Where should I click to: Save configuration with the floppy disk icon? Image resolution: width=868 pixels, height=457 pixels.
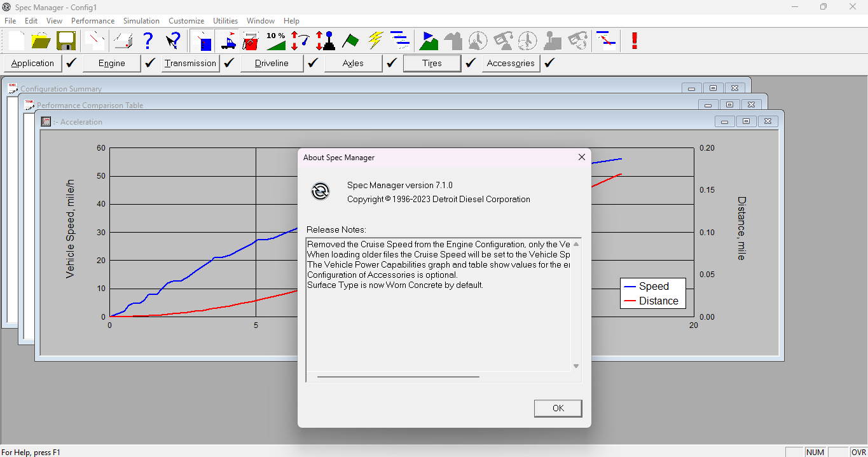[66, 41]
